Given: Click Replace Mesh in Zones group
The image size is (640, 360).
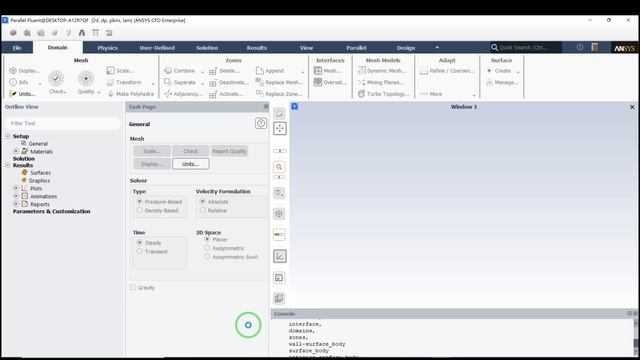Looking at the screenshot, I should pyautogui.click(x=279, y=82).
